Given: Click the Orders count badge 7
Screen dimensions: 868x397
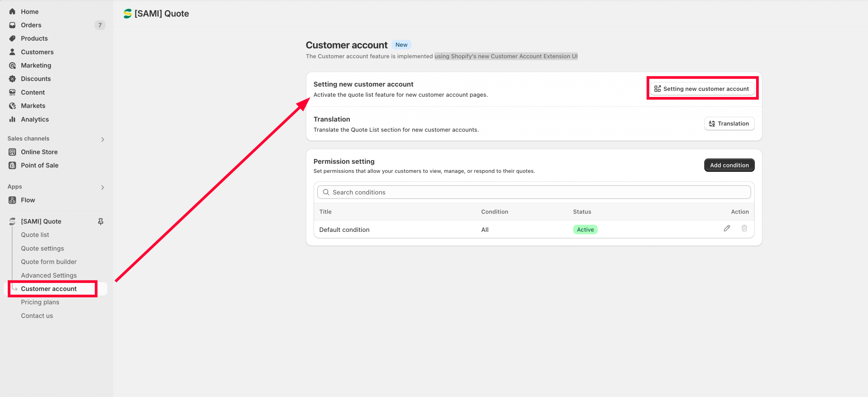Looking at the screenshot, I should pos(100,25).
